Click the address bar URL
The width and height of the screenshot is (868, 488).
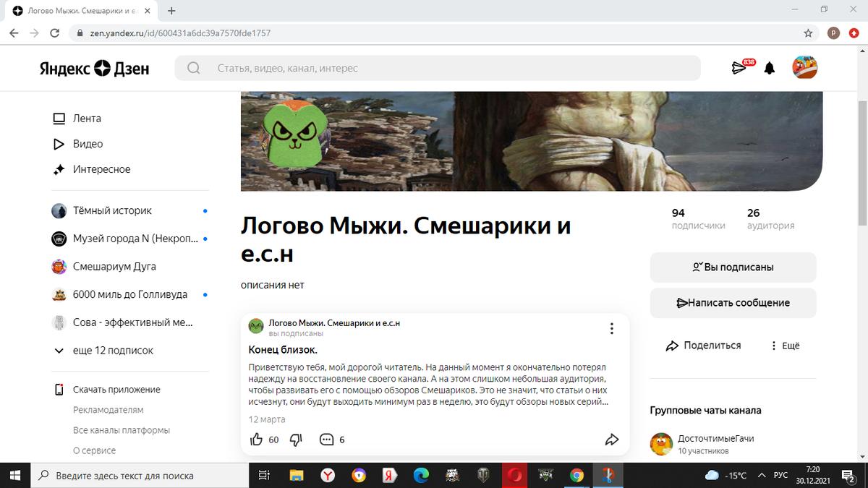[180, 33]
